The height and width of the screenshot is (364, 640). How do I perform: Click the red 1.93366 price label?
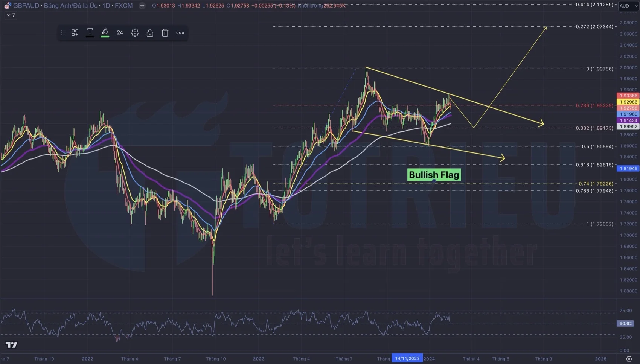(628, 96)
